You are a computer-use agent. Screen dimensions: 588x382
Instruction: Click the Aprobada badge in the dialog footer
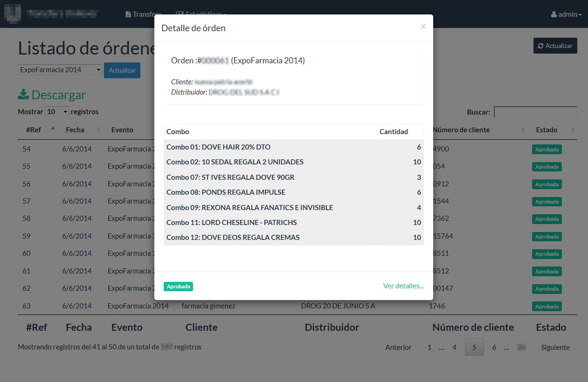pyautogui.click(x=178, y=286)
